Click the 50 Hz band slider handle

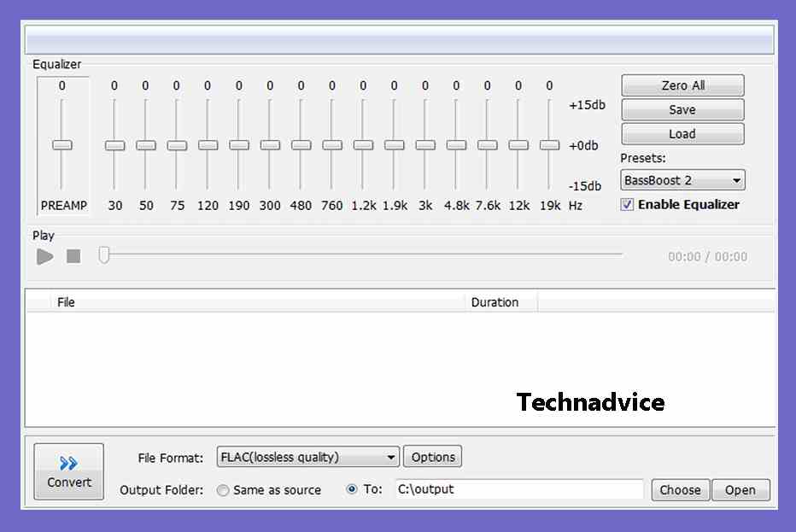pyautogui.click(x=146, y=146)
